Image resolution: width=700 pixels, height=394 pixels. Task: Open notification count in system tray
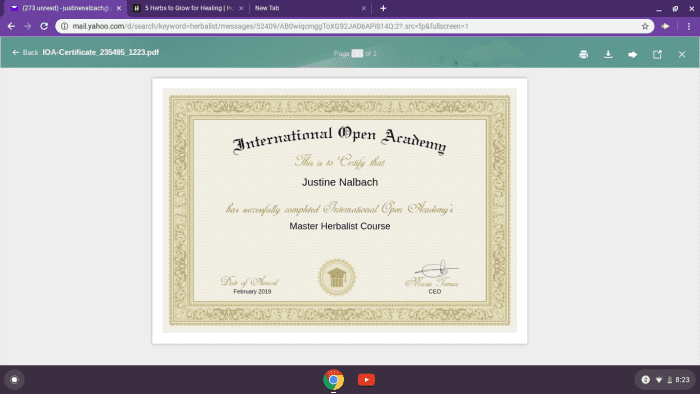pyautogui.click(x=645, y=380)
